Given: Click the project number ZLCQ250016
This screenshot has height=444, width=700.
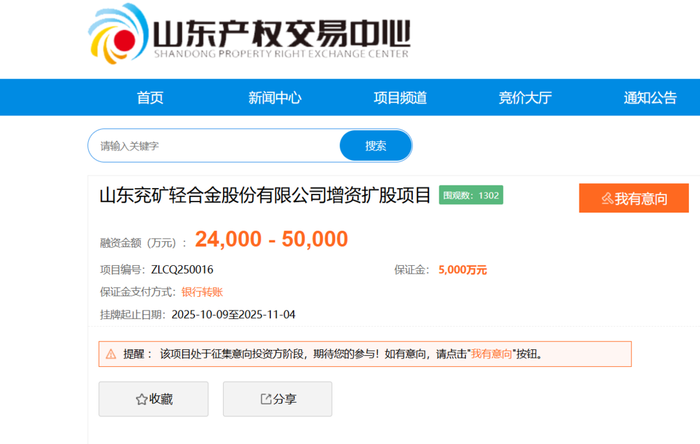Looking at the screenshot, I should pyautogui.click(x=182, y=270).
